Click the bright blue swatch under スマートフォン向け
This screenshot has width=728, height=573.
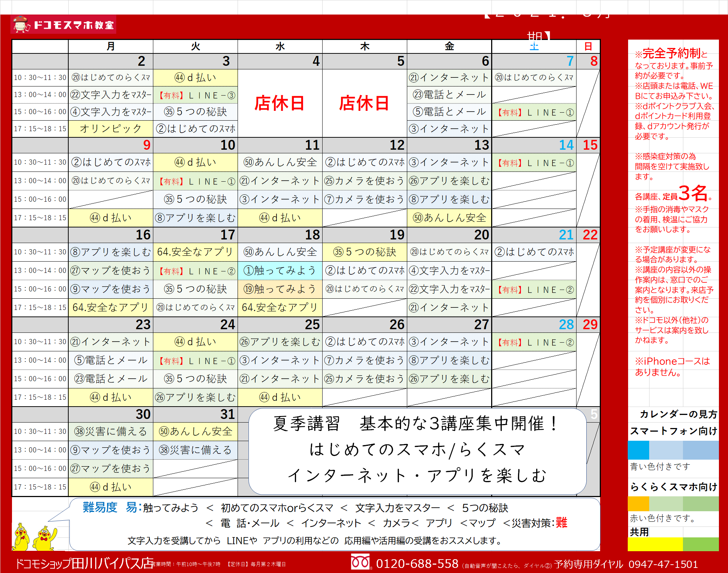pos(638,450)
